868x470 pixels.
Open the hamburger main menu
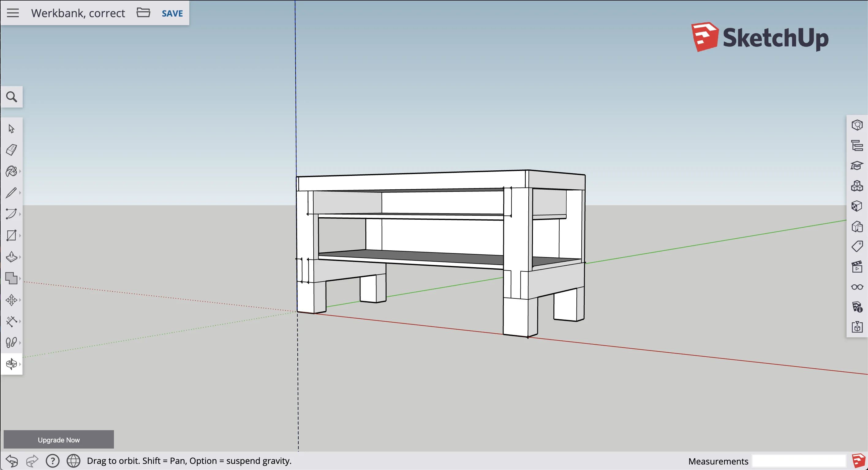(13, 13)
